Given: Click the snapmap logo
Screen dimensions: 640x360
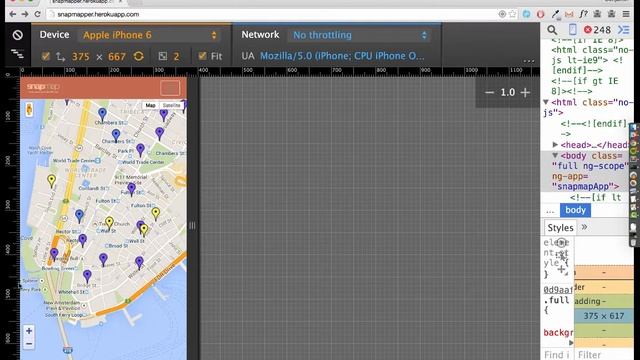Looking at the screenshot, I should click(43, 87).
